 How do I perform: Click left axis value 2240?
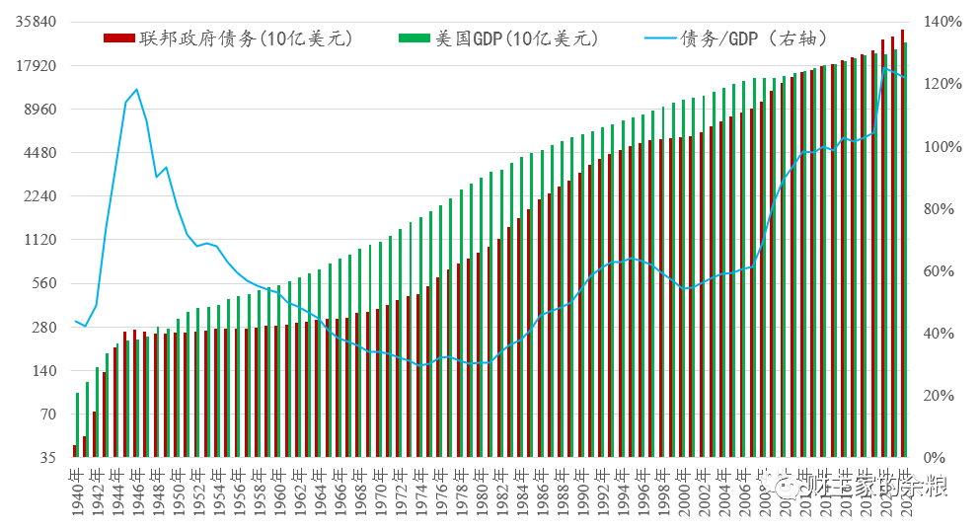coord(40,196)
